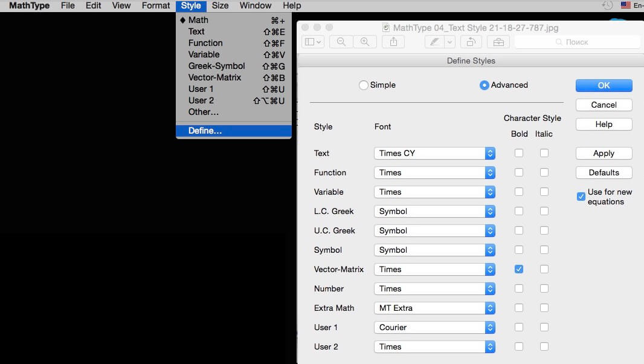Select the Simple radio button
The width and height of the screenshot is (644, 364).
(363, 85)
